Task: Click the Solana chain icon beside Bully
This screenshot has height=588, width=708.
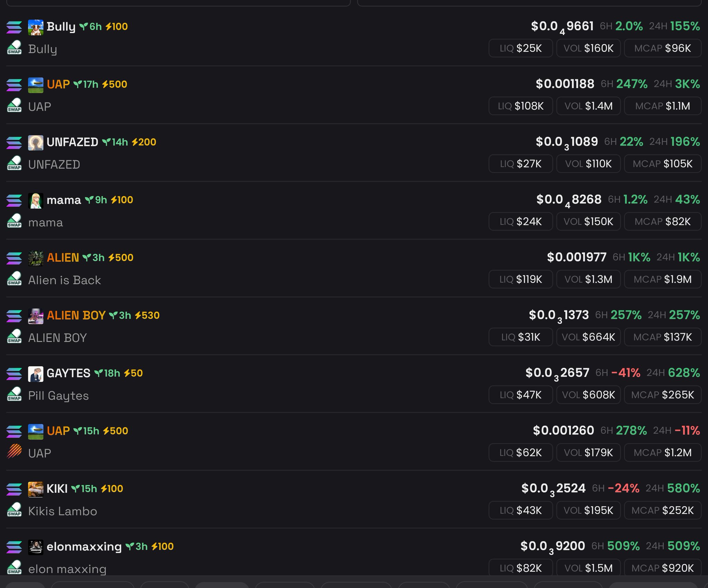Action: 14,27
